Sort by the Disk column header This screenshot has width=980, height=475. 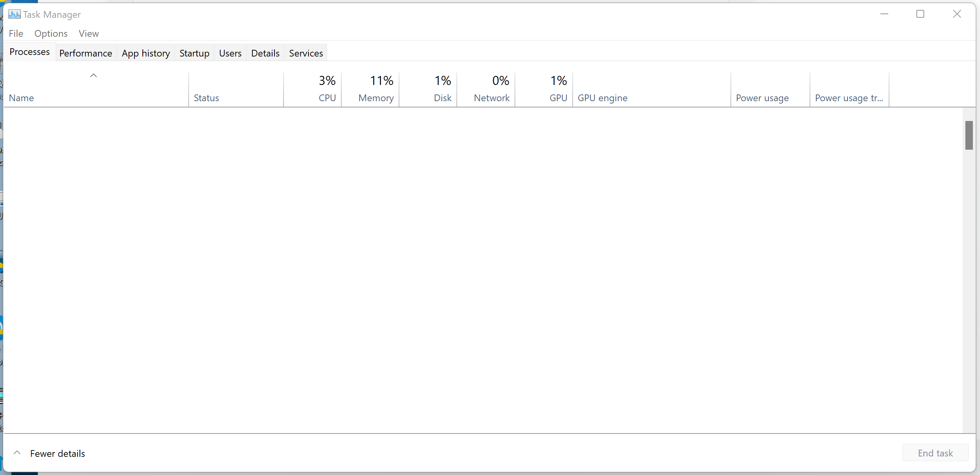click(428, 89)
